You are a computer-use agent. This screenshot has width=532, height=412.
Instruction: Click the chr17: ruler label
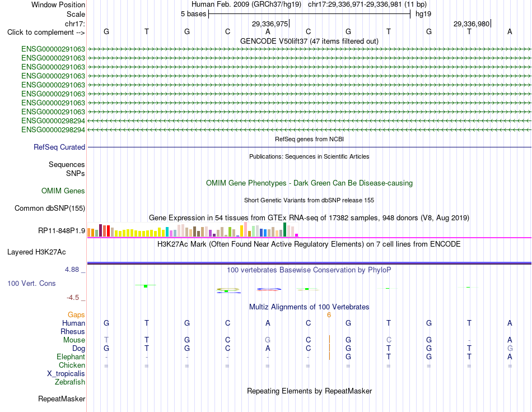(74, 24)
